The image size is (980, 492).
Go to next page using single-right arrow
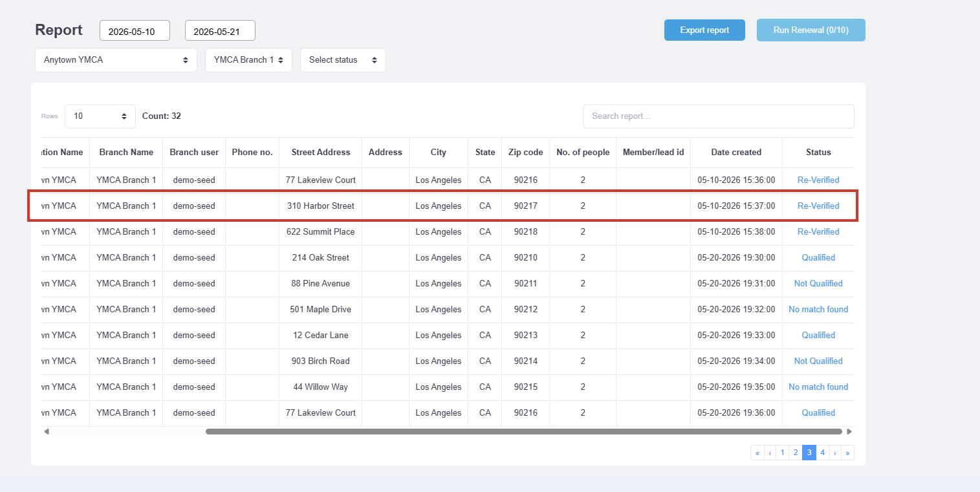tap(835, 453)
